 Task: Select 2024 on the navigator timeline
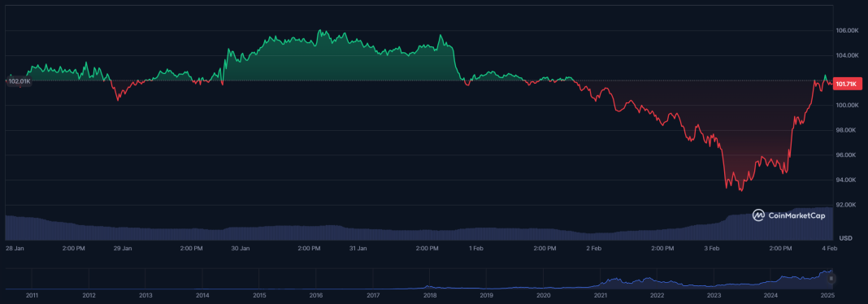(770, 295)
